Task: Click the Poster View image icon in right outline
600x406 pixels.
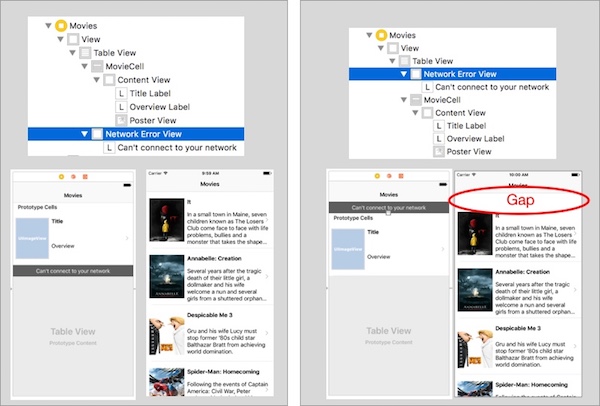Action: pyautogui.click(x=439, y=152)
